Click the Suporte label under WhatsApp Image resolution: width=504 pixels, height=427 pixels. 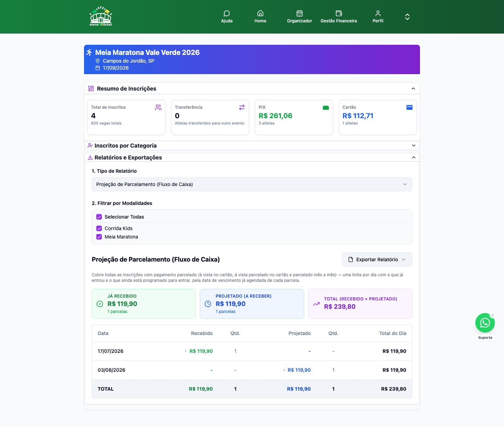pyautogui.click(x=485, y=338)
